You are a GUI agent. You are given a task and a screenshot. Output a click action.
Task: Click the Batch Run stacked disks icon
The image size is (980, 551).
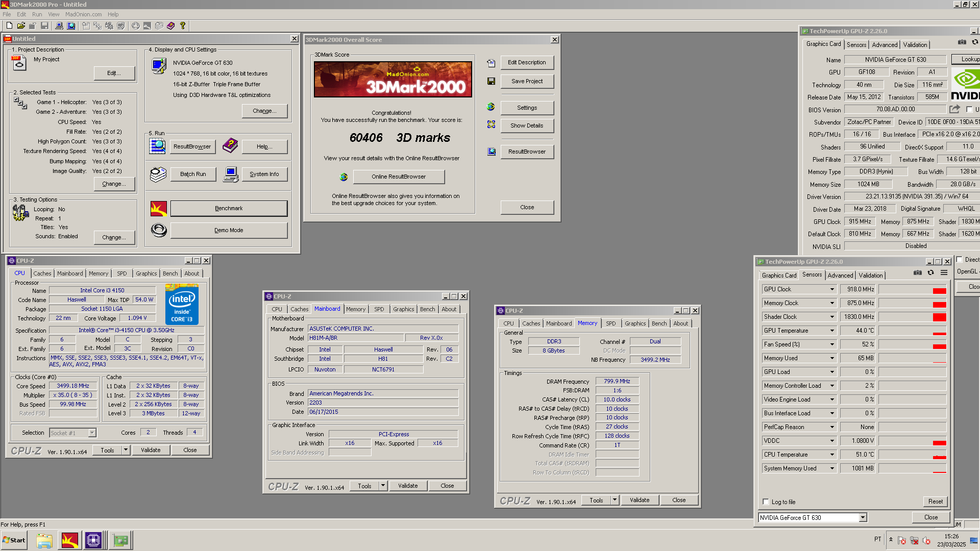158,174
